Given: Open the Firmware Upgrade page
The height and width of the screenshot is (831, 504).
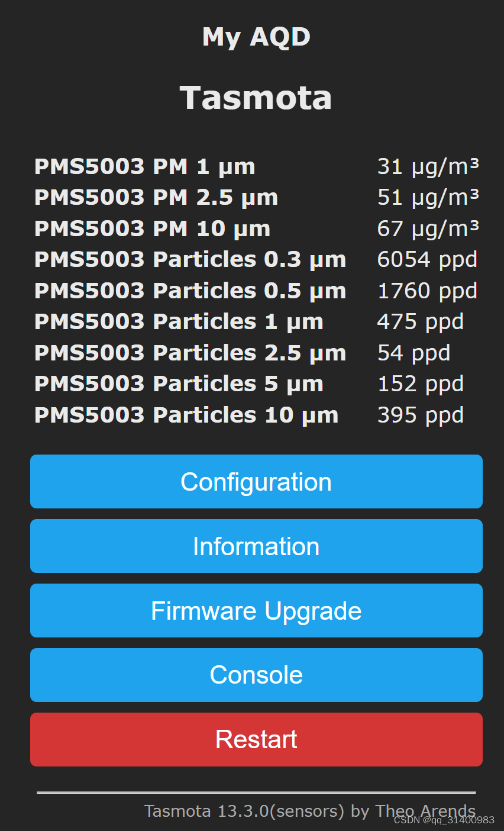Looking at the screenshot, I should pos(256,611).
